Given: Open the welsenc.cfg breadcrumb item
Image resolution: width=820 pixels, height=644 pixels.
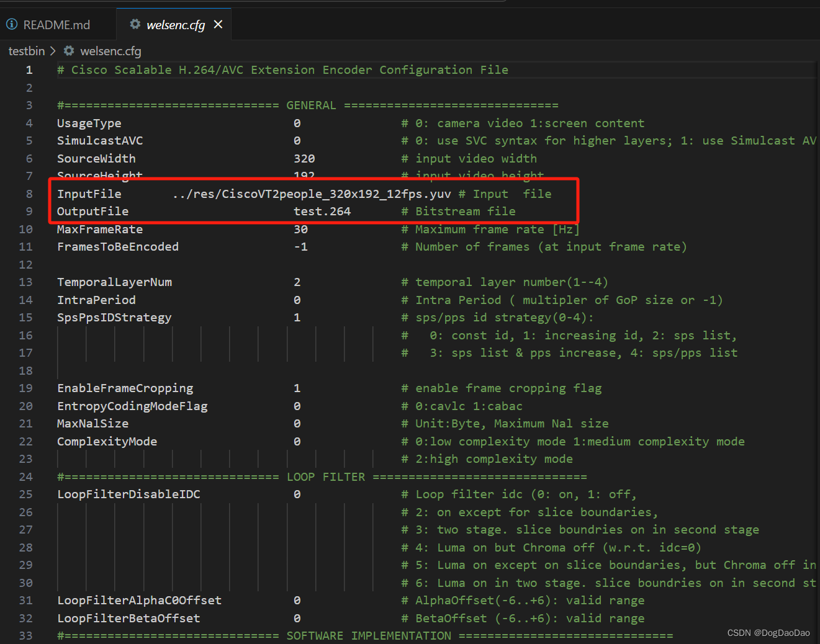Looking at the screenshot, I should click(110, 51).
